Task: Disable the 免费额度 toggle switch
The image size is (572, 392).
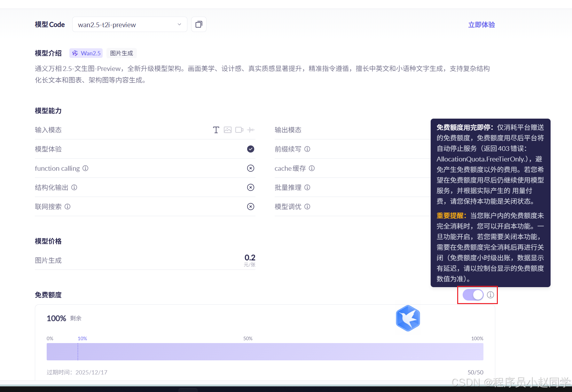Action: (x=473, y=295)
